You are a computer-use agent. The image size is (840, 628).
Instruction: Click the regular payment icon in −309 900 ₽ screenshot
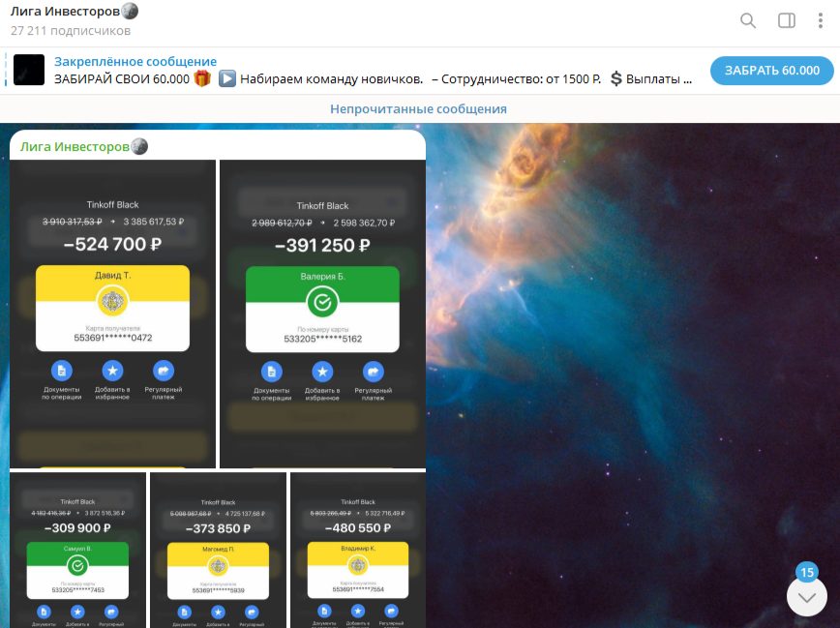(x=111, y=612)
